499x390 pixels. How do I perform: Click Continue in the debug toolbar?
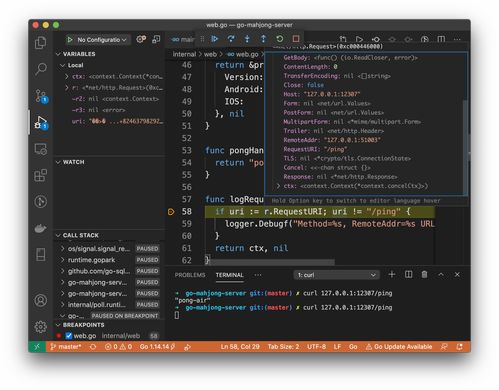coord(214,39)
